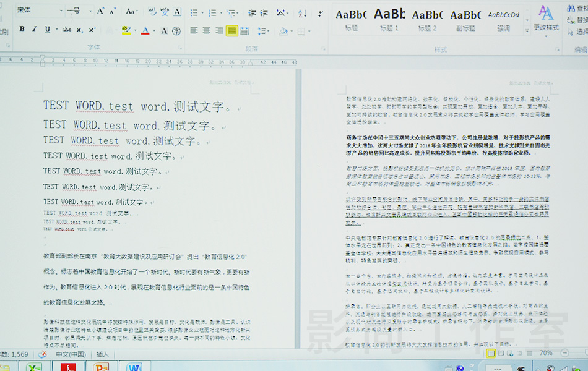
Task: Toggle justify alignment for the paragraph
Action: [x=231, y=30]
